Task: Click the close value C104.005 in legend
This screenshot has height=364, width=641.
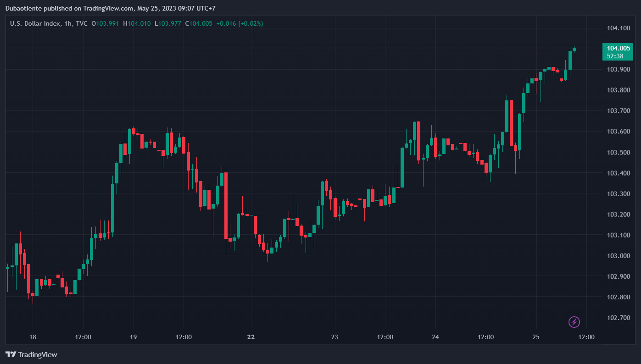Action: click(199, 23)
